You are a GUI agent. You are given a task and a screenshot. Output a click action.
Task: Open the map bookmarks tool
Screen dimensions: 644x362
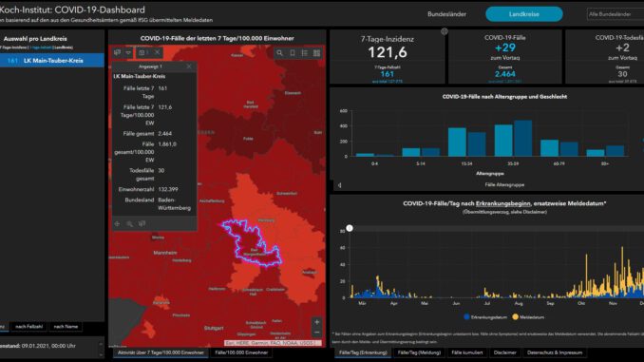[x=293, y=53]
